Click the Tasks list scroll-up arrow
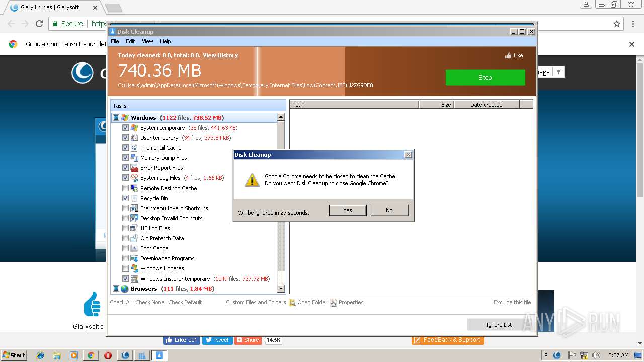Viewport: 644px width, 362px height. [x=281, y=117]
